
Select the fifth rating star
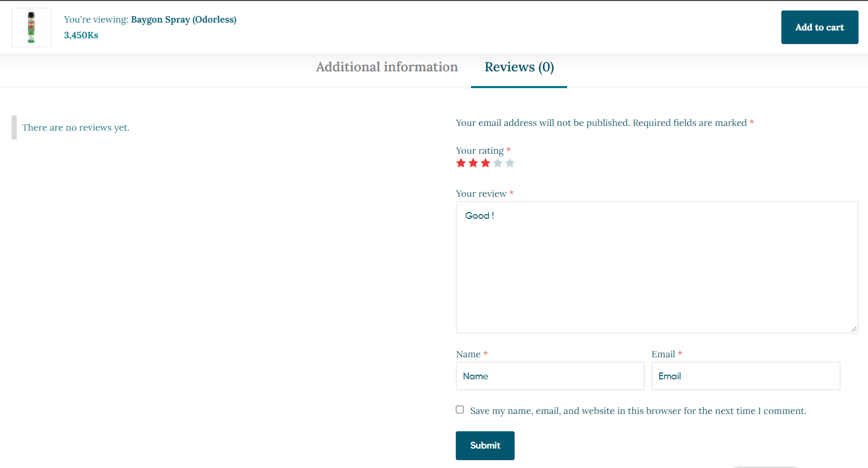pos(510,163)
